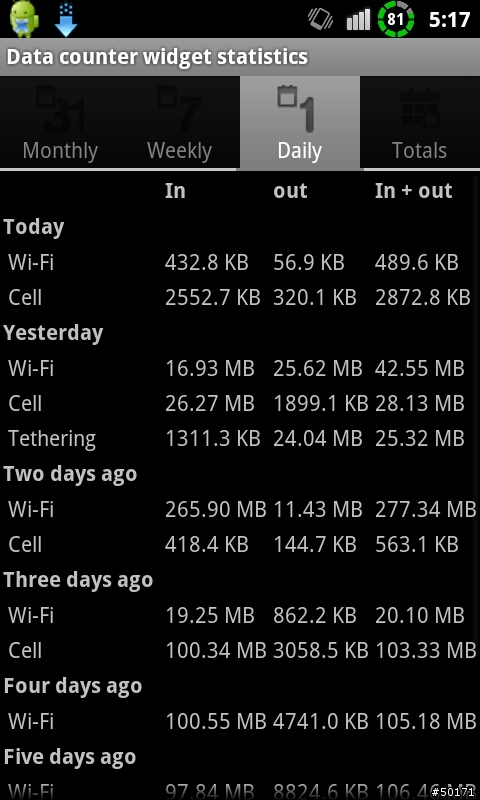Tap the Android robot notification icon

click(24, 19)
